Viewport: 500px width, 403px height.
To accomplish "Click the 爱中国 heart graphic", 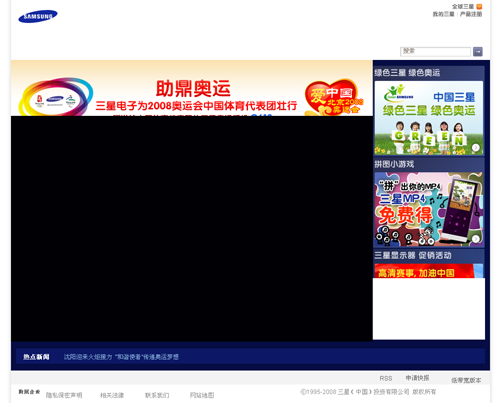I will pos(334,97).
